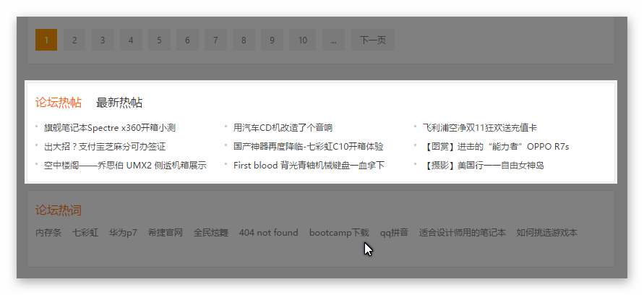This screenshot has width=644, height=295.
Task: Click hot keyword 404 not found
Action: click(269, 233)
